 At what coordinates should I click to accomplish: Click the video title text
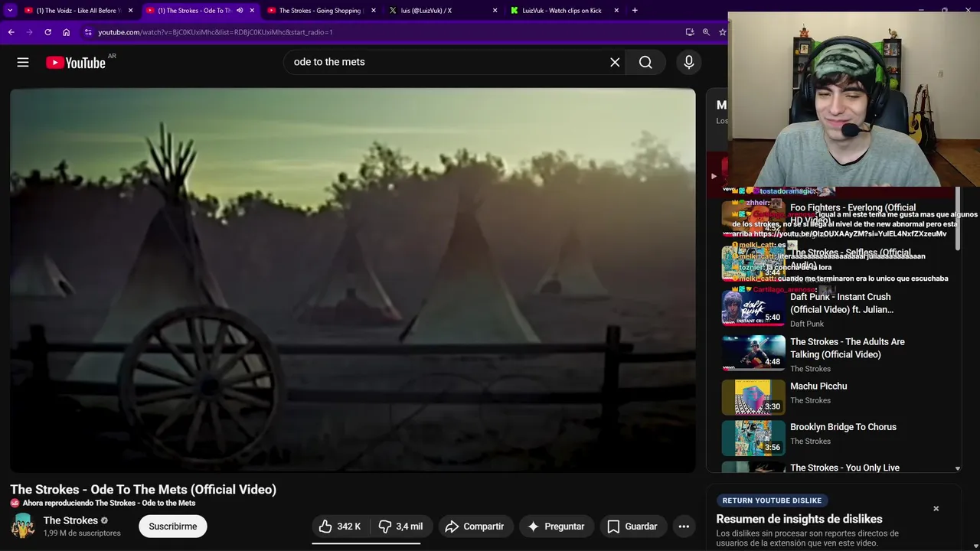(143, 490)
